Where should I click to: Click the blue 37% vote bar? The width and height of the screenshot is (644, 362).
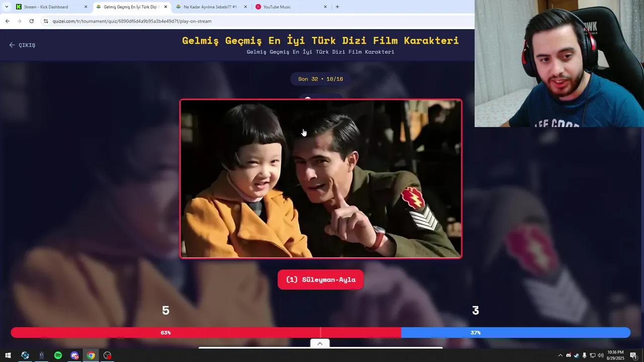pos(516,333)
